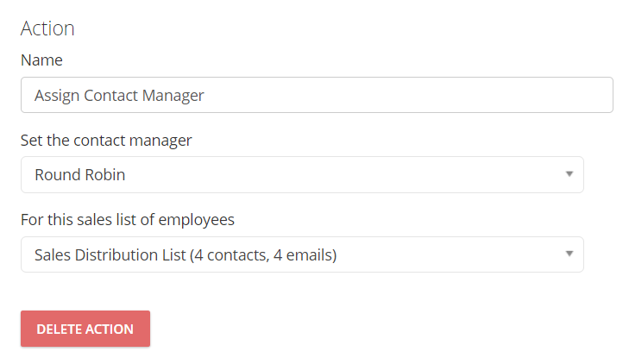The image size is (629, 364).
Task: Place the cursor after the word Manager in Name box
Action: 205,96
